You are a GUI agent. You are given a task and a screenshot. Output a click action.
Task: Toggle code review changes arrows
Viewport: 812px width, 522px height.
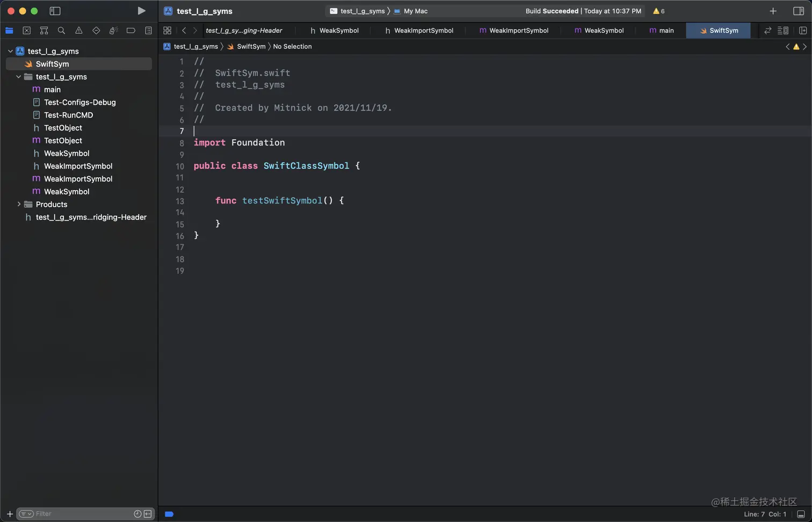(767, 31)
